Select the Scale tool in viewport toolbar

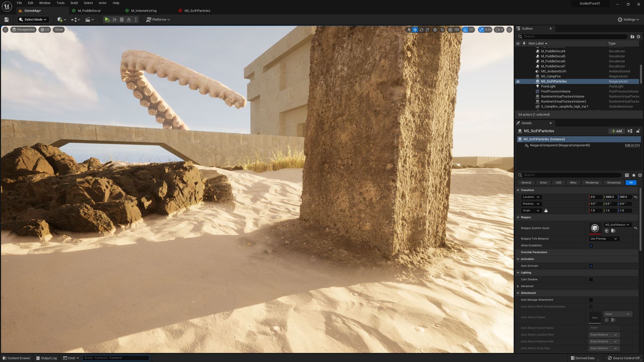pos(427,29)
